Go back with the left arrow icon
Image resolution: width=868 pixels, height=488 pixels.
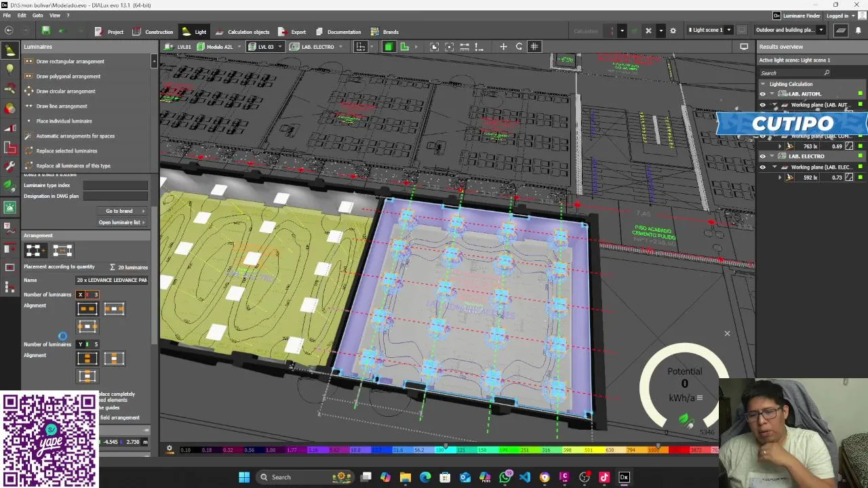tap(9, 30)
